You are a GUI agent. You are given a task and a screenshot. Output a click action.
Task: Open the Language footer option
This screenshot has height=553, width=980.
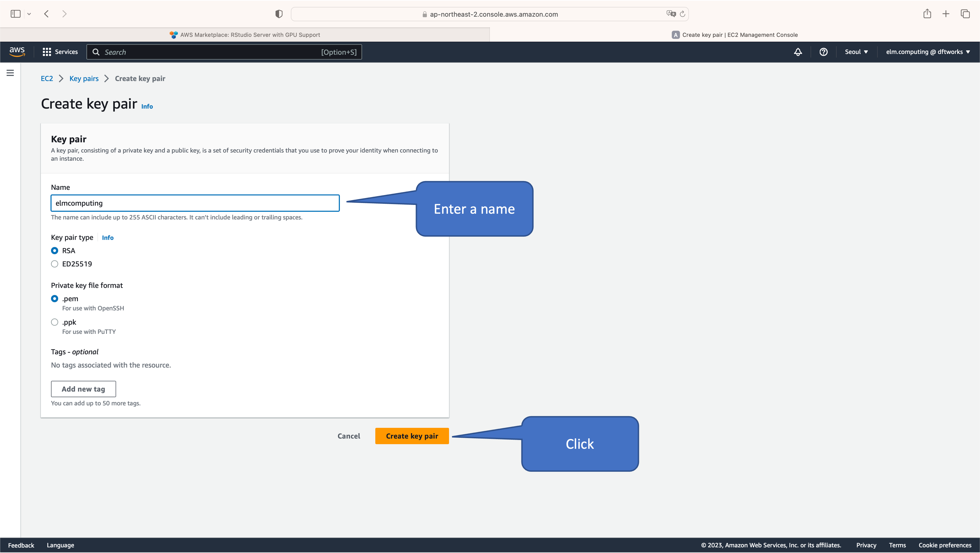pyautogui.click(x=60, y=545)
